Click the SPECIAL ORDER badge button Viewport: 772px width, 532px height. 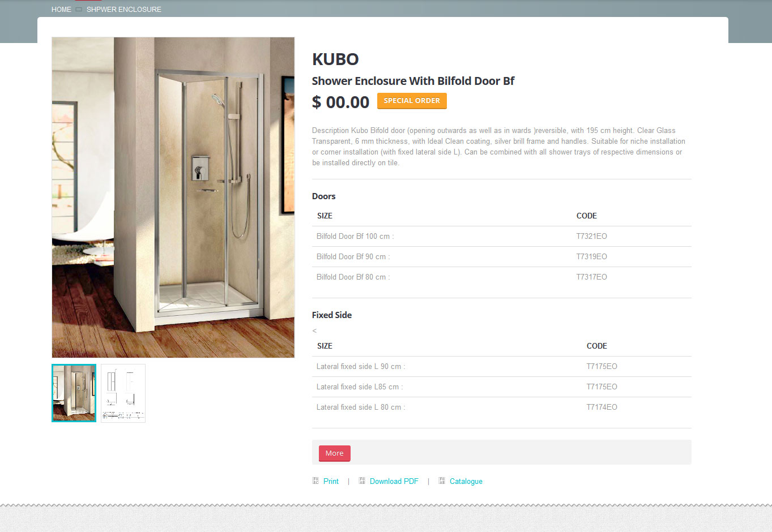pos(412,101)
